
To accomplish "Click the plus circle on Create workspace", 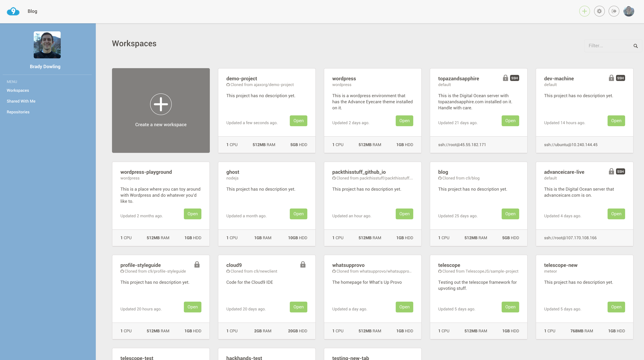I will pos(161,104).
